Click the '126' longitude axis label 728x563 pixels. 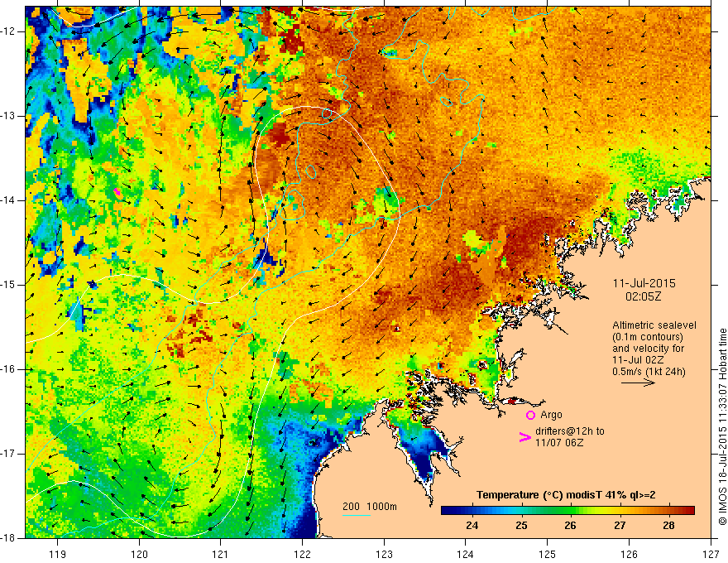click(629, 554)
